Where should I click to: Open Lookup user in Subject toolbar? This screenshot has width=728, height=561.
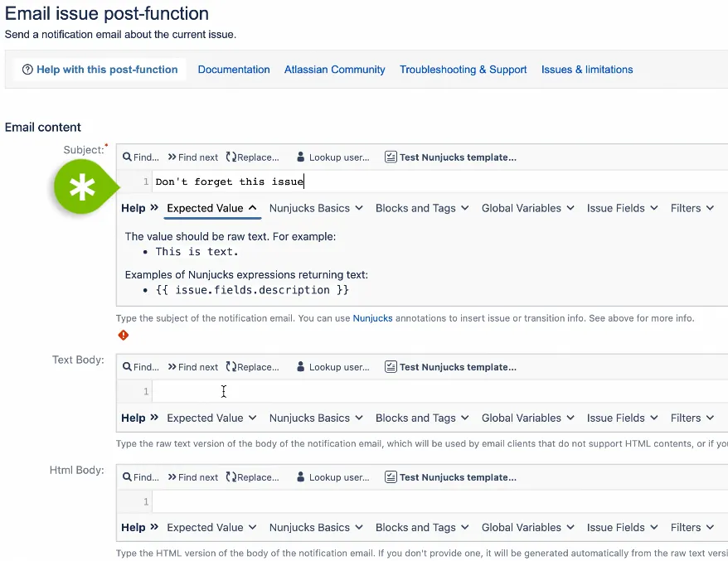(332, 157)
